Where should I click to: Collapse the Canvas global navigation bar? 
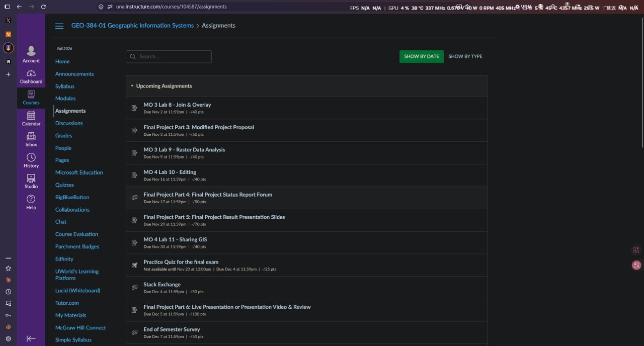pos(31,338)
